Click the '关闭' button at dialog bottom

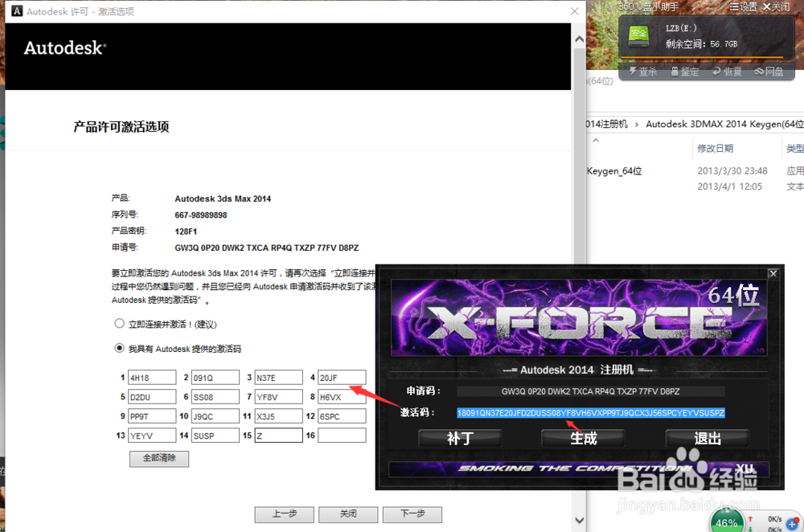click(x=348, y=514)
